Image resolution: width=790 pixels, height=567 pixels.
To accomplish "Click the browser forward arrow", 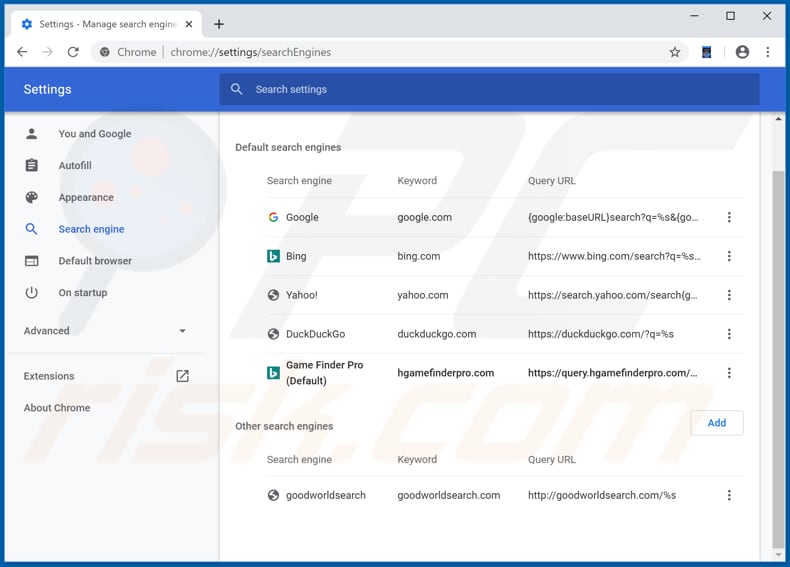I will pos(47,52).
